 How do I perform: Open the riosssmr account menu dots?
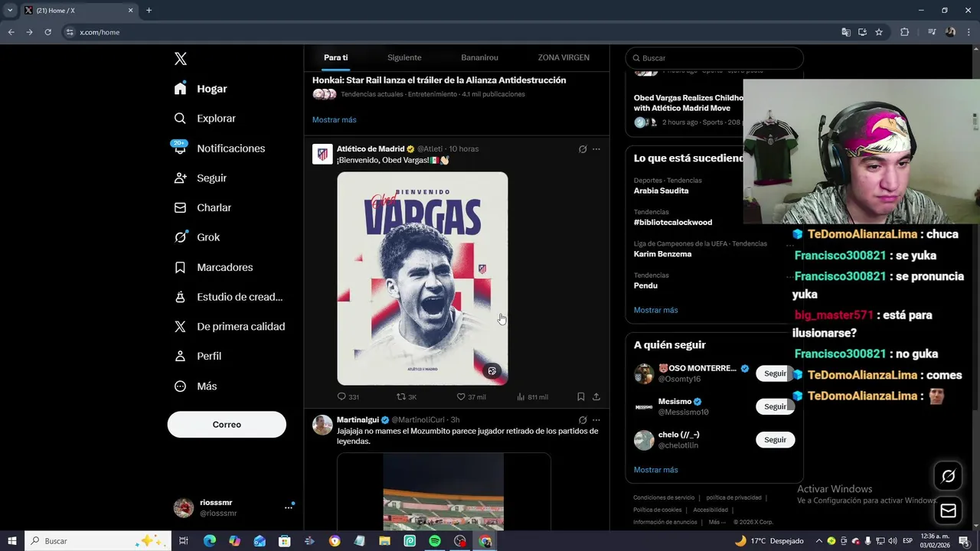pyautogui.click(x=289, y=507)
